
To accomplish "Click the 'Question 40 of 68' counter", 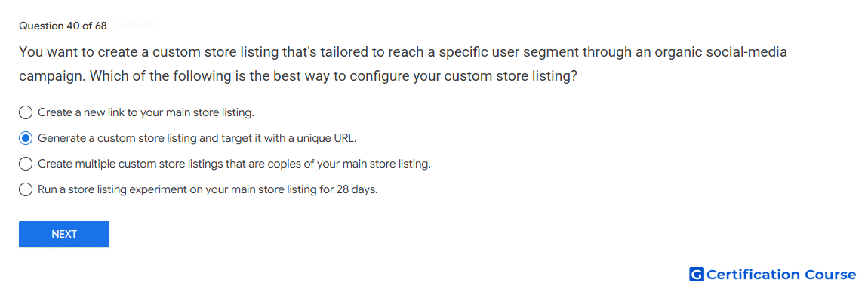I will click(63, 26).
